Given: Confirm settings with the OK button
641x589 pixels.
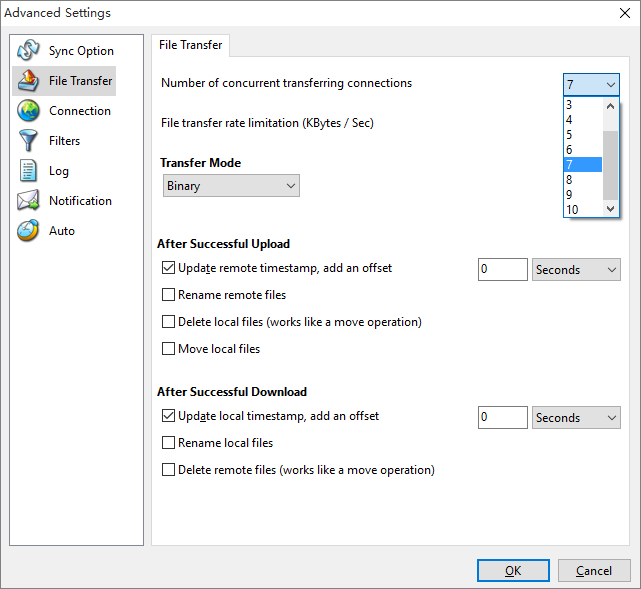Looking at the screenshot, I should [513, 571].
